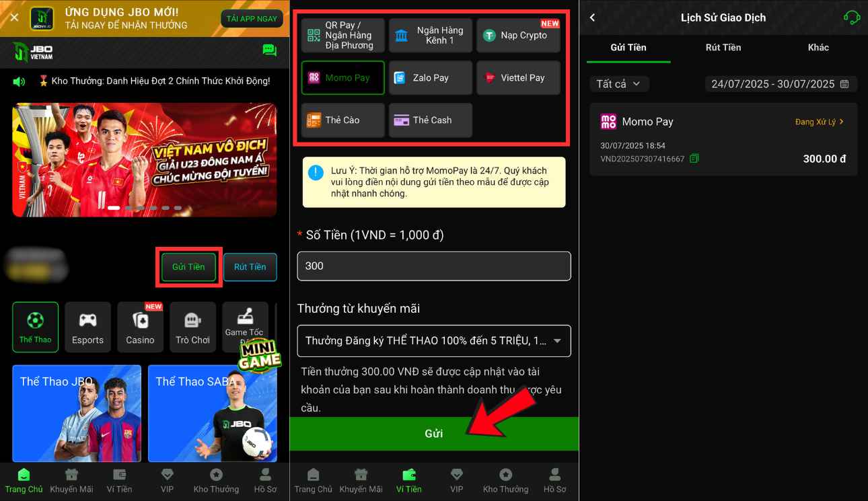This screenshot has height=501, width=868.
Task: Go to Trang Chủ in middle screen nav
Action: [x=314, y=481]
